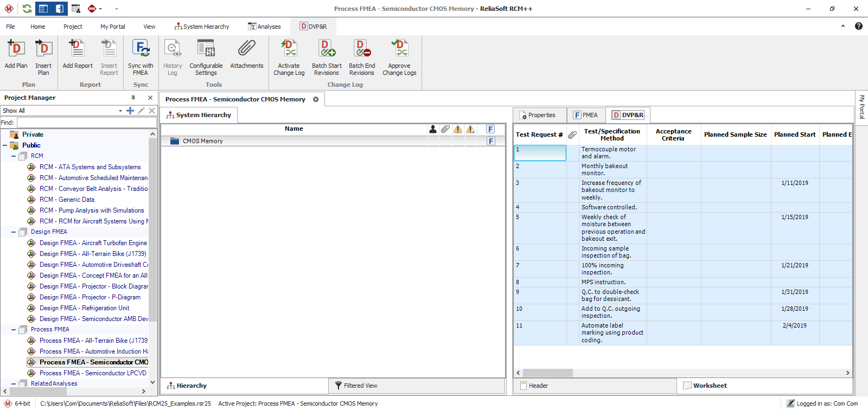
Task: Switch to System Hierarchy ribbon tab
Action: tap(202, 27)
